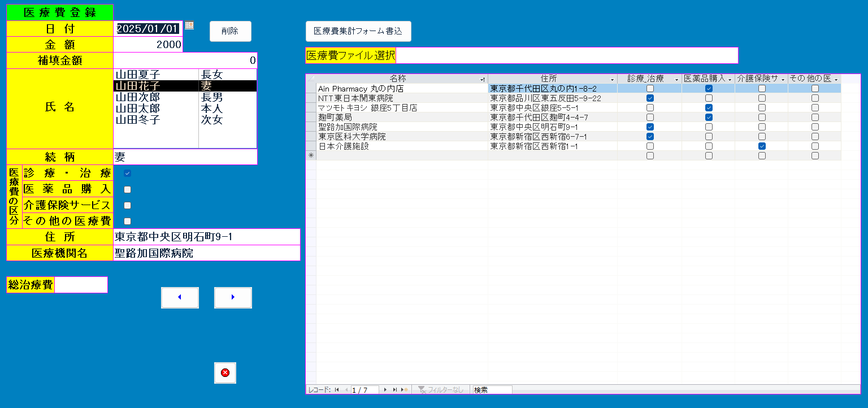The height and width of the screenshot is (408, 868).
Task: Click the 削除 button
Action: 230,32
